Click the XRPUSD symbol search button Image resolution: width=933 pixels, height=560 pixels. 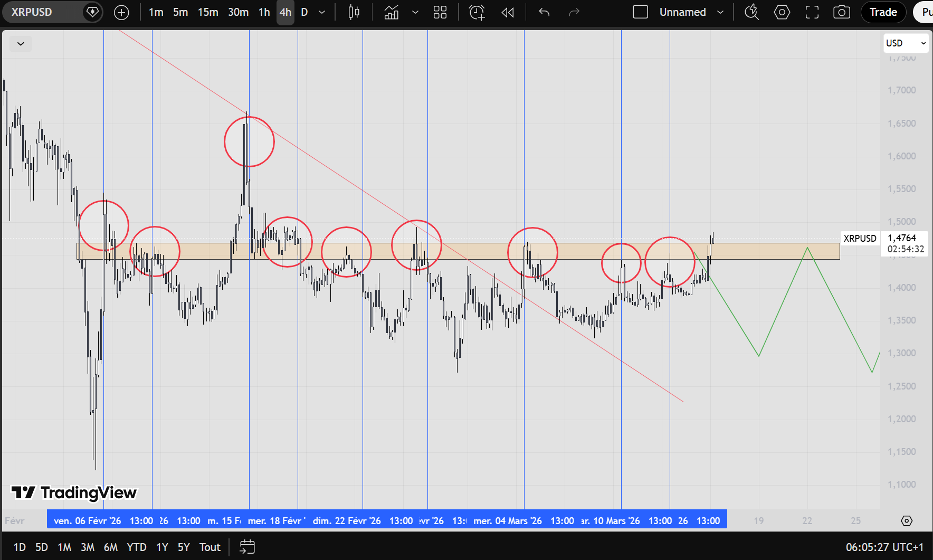point(32,12)
